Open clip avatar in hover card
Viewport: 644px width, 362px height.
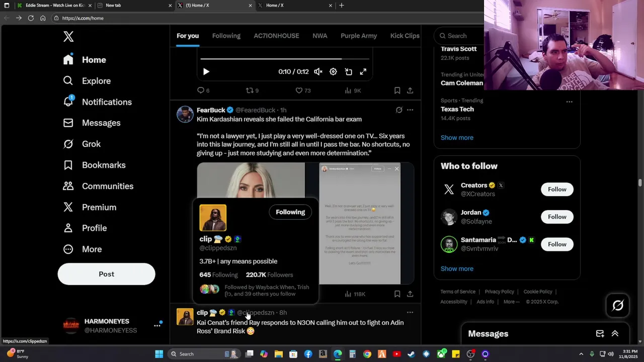(213, 218)
